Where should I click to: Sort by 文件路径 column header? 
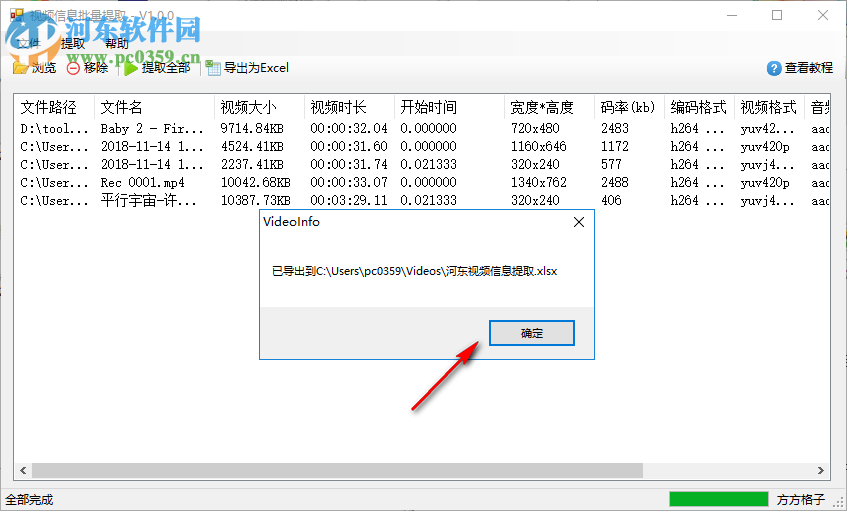point(54,107)
